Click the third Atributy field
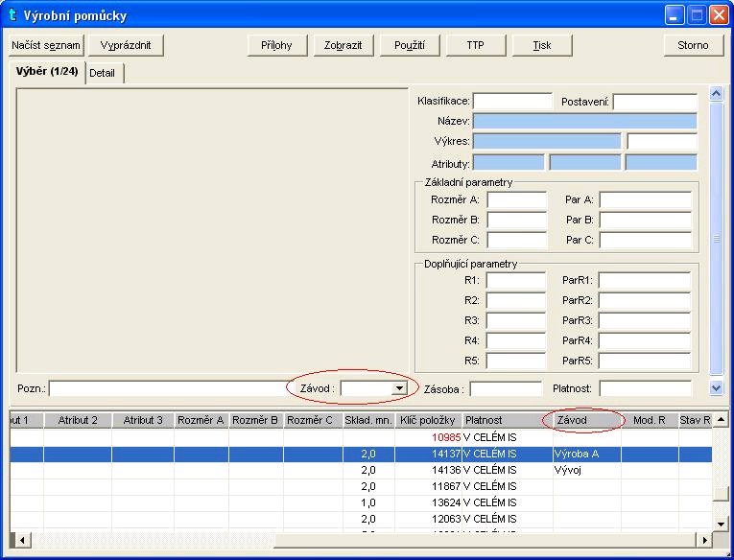This screenshot has height=560, width=734. click(661, 162)
